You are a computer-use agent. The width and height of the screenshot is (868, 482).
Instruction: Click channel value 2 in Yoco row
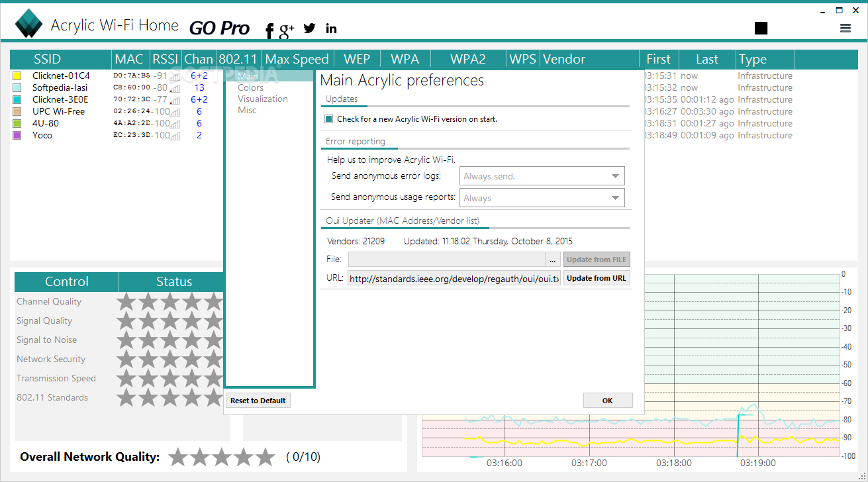point(199,136)
